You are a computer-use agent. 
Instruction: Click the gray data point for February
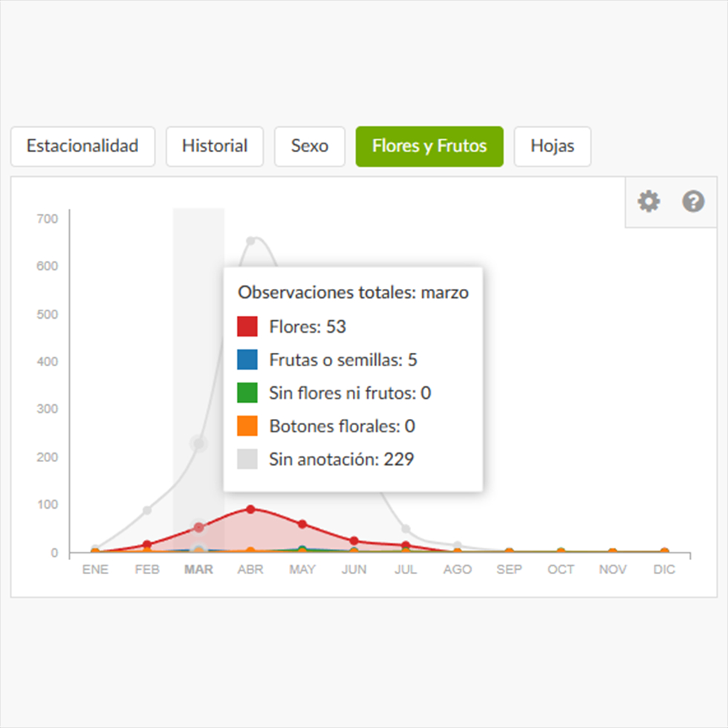click(x=147, y=510)
